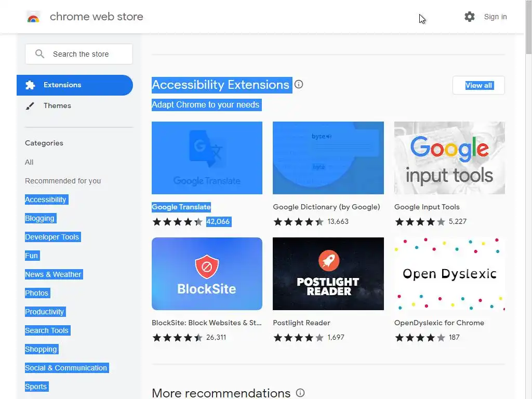Click View all accessibility extensions
Image resolution: width=532 pixels, height=399 pixels.
click(x=478, y=85)
